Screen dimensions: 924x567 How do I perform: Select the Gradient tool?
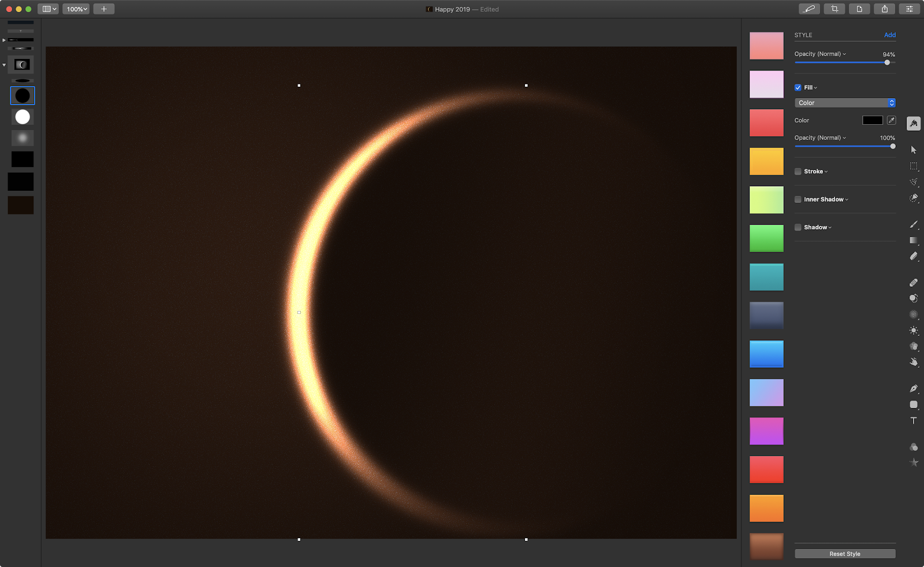(x=914, y=240)
